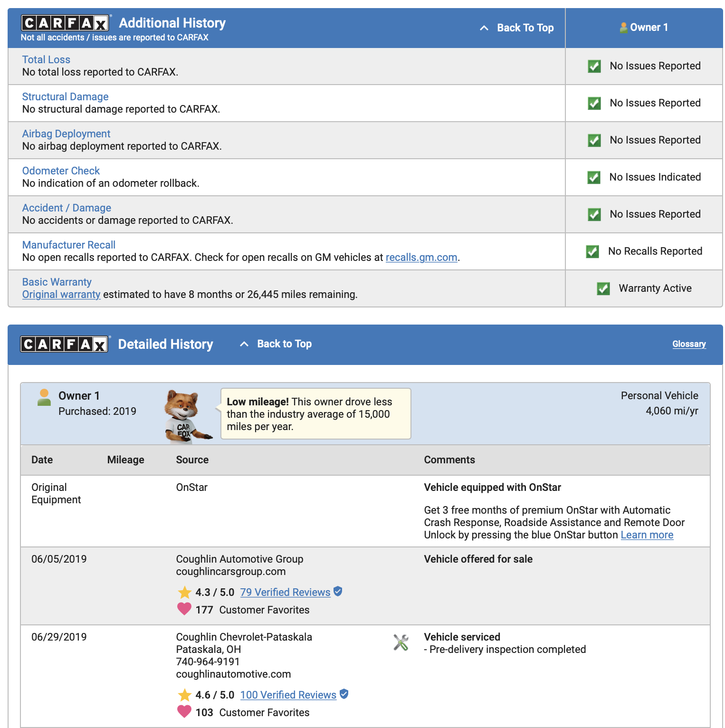Click the wrench service icon for Vehicle serviced
The width and height of the screenshot is (725, 728).
click(401, 642)
